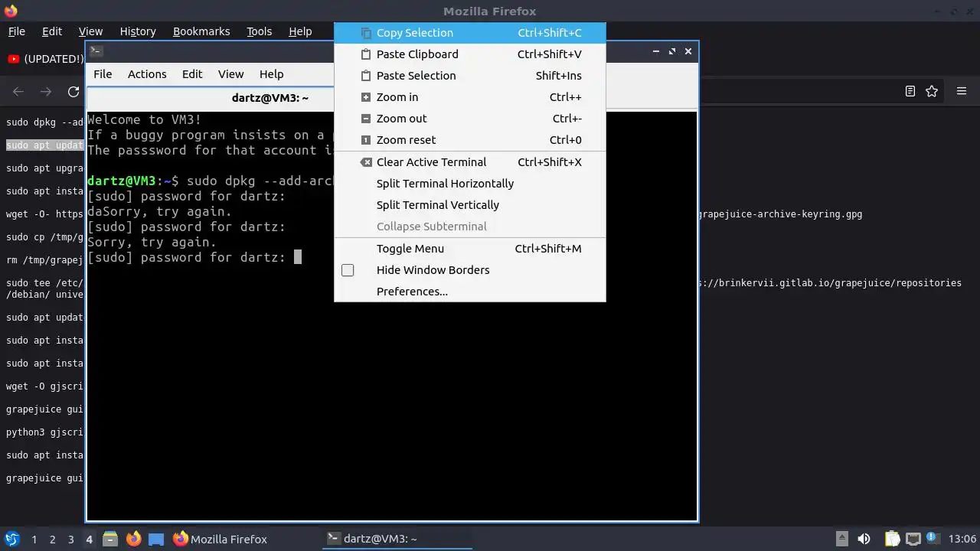Open the volume control in system tray
Screen dimensions: 980x551
tap(864, 539)
